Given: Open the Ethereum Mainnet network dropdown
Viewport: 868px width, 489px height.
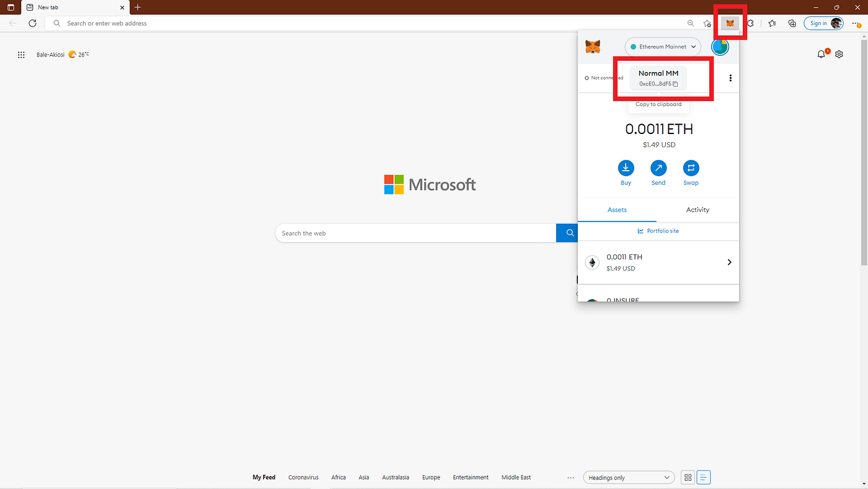Looking at the screenshot, I should tap(663, 47).
